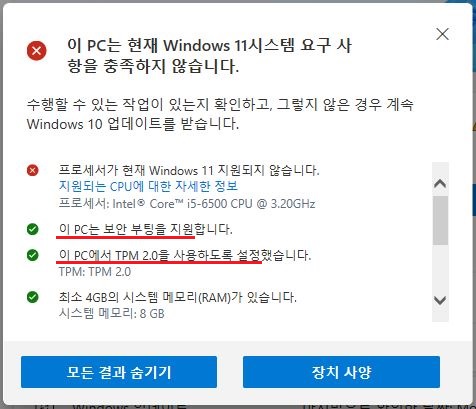The width and height of the screenshot is (476, 409).
Task: Click the 시스템 메모리: 8 GB detail line
Action: 112,313
